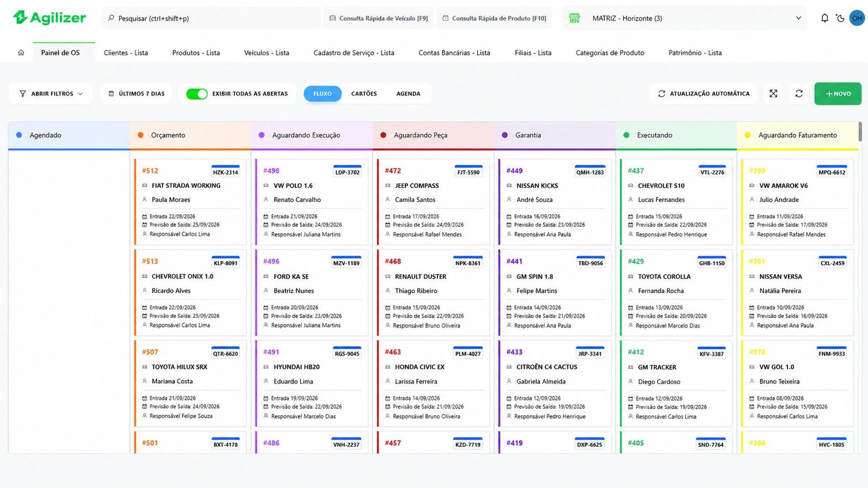The image size is (868, 488).
Task: Open order #449 Nissan Kicks
Action: [x=555, y=202]
